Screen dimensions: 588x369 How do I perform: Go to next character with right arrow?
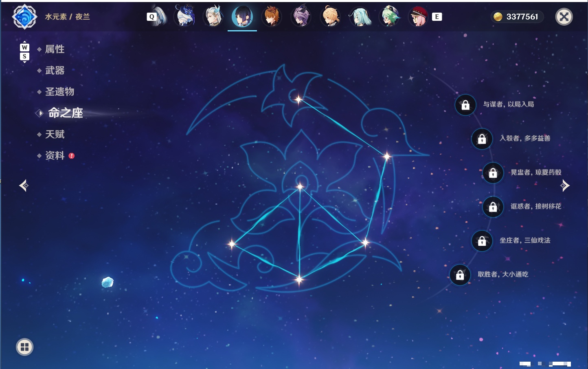(x=565, y=186)
